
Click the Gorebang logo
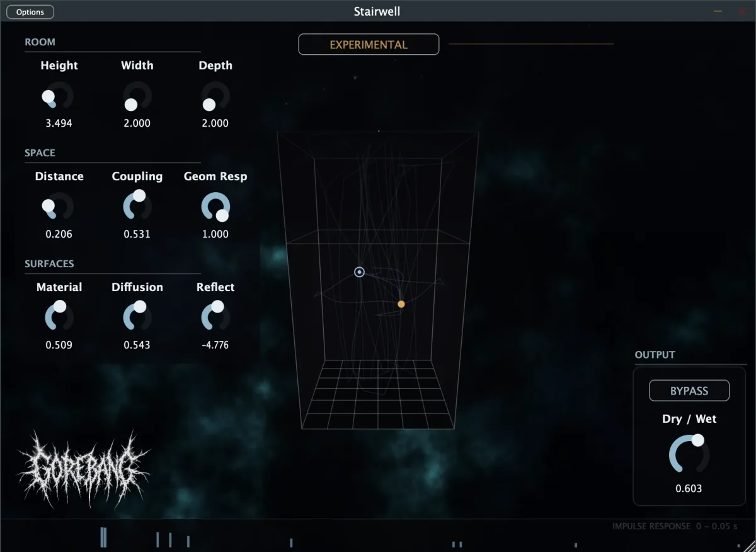click(x=84, y=468)
